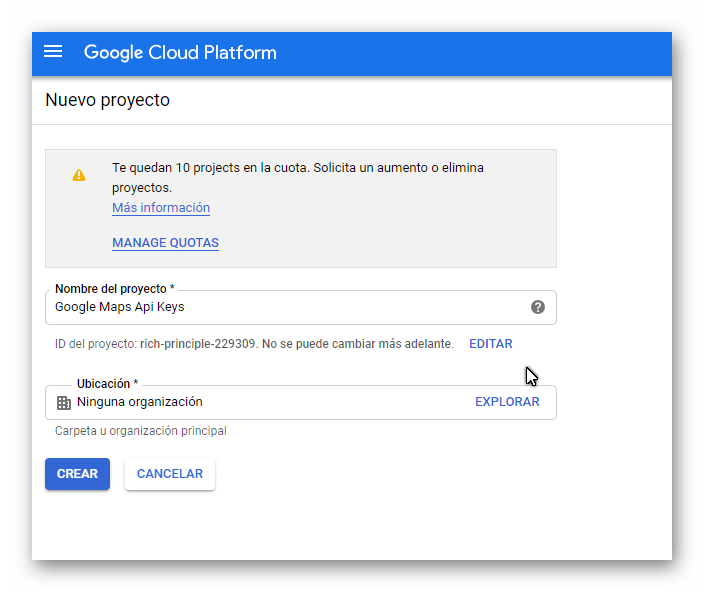Click the organization building icon in Ubicación

(63, 403)
